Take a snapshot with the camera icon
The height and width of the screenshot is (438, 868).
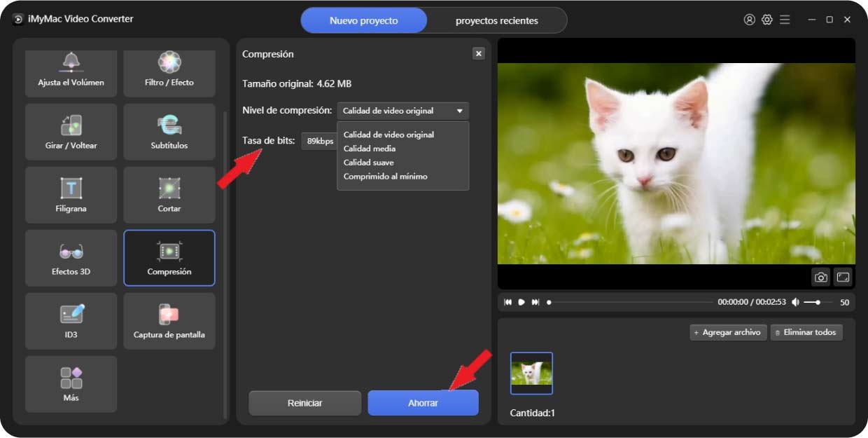(x=821, y=278)
